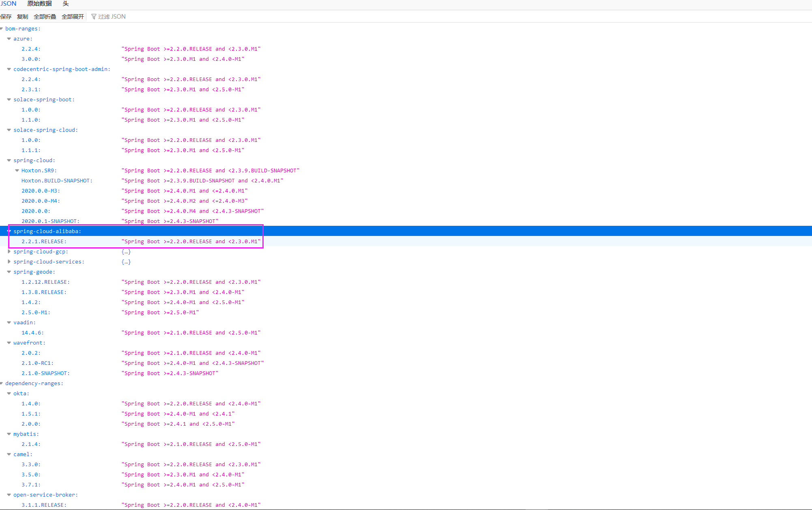The image size is (812, 510).
Task: Select the Hoxton.BUILD-SNAPSHOT key
Action: tap(57, 181)
